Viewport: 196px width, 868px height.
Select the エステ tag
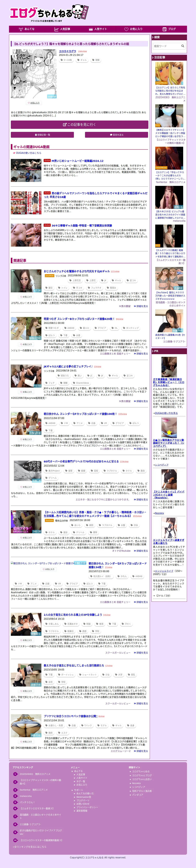click(63, 733)
